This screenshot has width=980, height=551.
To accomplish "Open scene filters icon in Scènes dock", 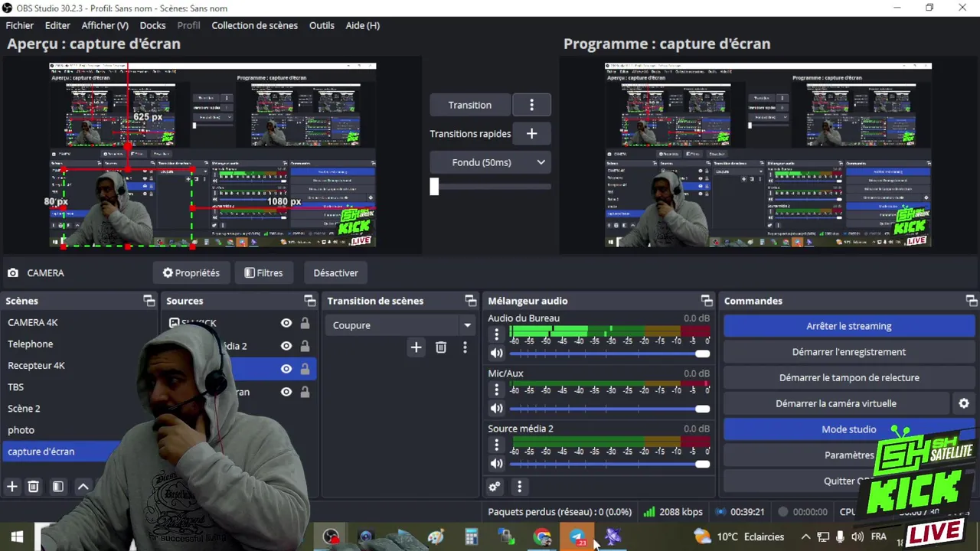I will pos(58,487).
